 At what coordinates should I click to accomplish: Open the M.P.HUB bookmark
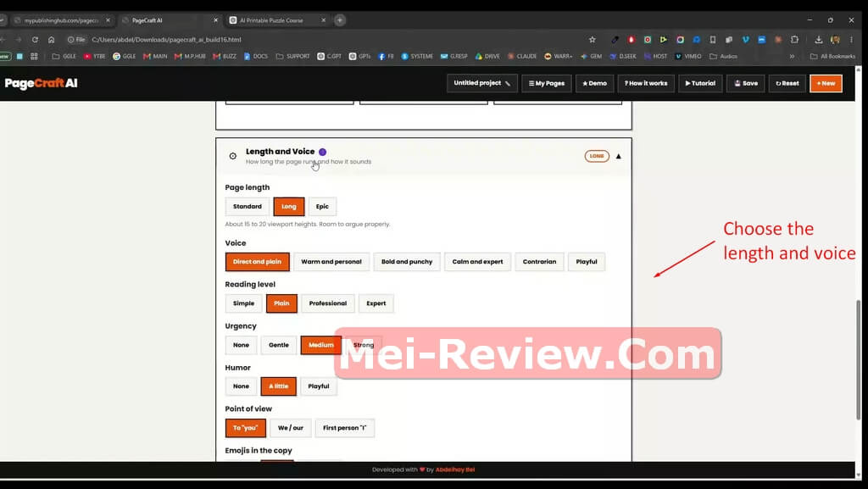coord(190,57)
